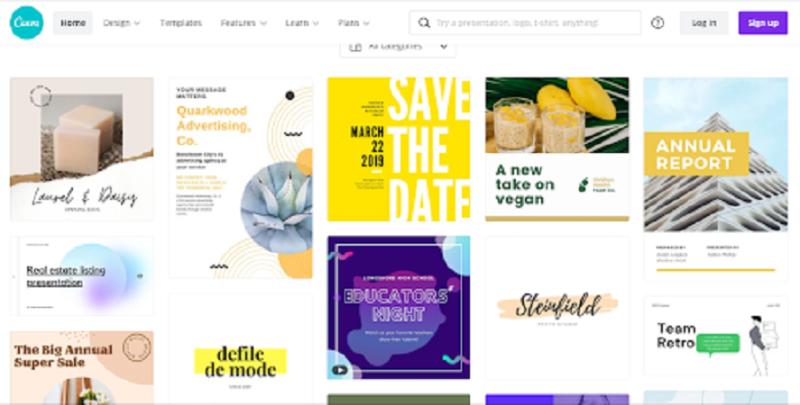
Task: Open the help question mark icon
Action: (657, 23)
